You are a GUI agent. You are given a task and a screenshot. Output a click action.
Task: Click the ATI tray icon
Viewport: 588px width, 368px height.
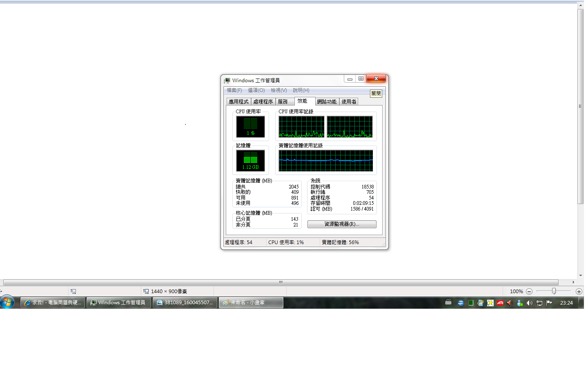coord(500,303)
